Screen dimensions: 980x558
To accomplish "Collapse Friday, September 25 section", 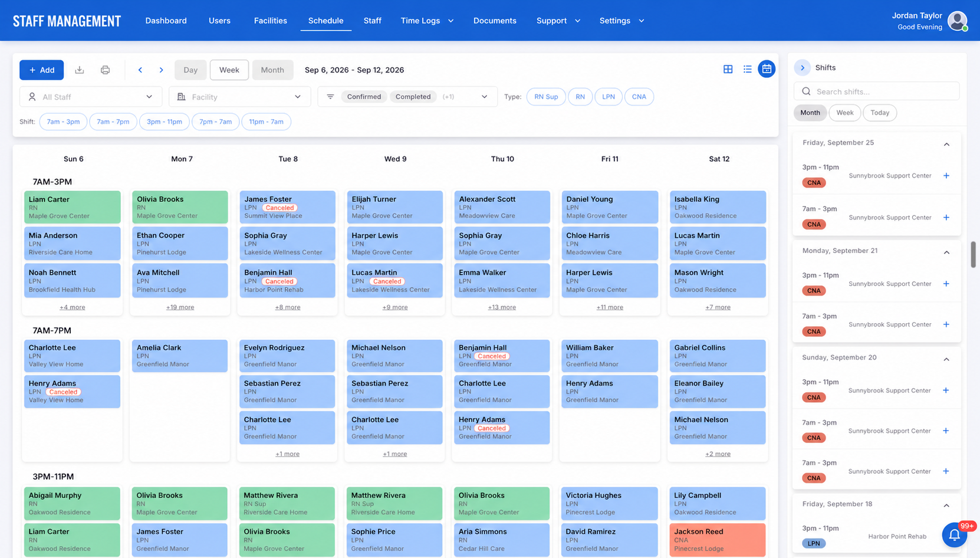I will [946, 144].
